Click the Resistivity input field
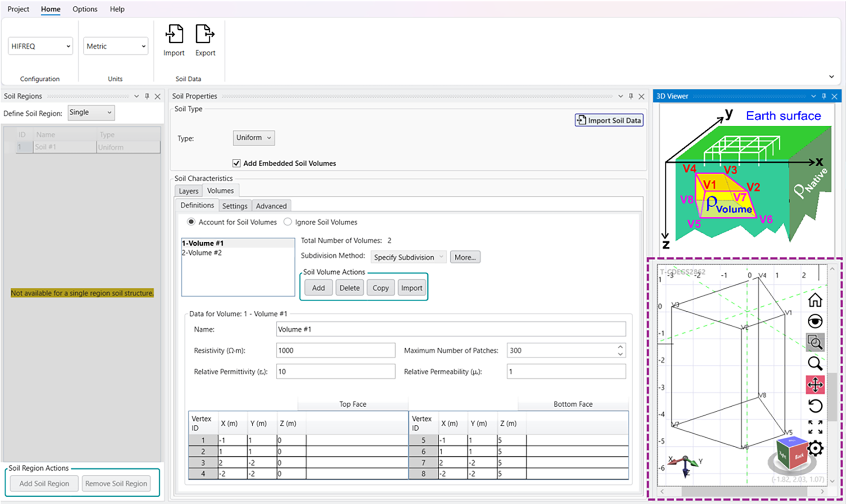 [336, 350]
